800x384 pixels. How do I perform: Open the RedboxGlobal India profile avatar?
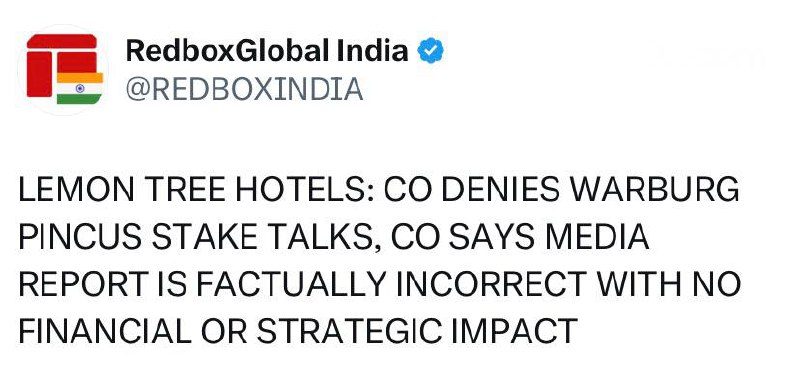pos(63,69)
